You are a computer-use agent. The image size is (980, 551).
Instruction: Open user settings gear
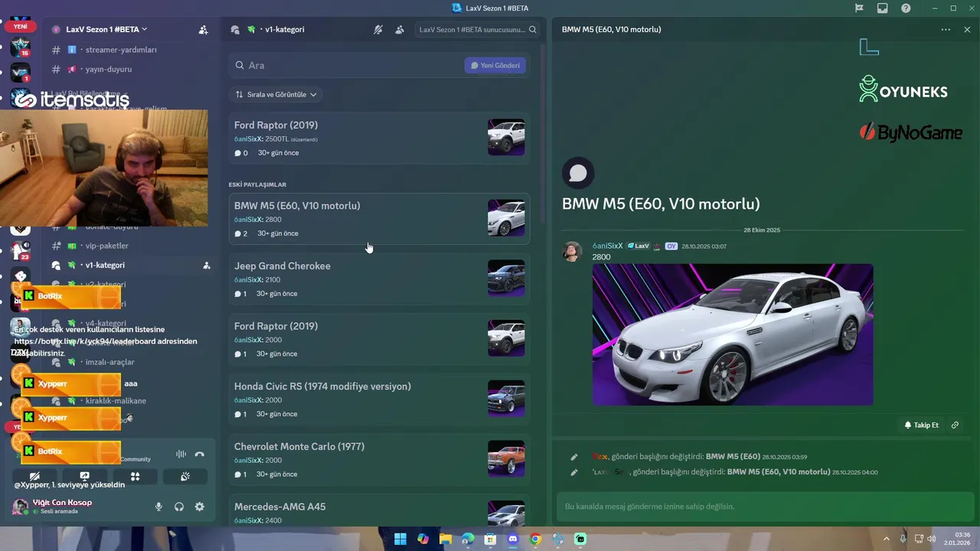coord(200,507)
